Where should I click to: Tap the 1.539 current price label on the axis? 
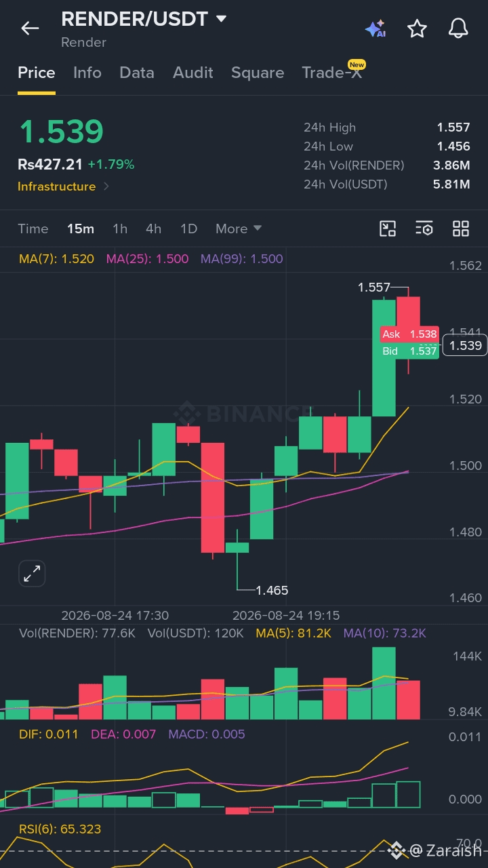point(466,346)
